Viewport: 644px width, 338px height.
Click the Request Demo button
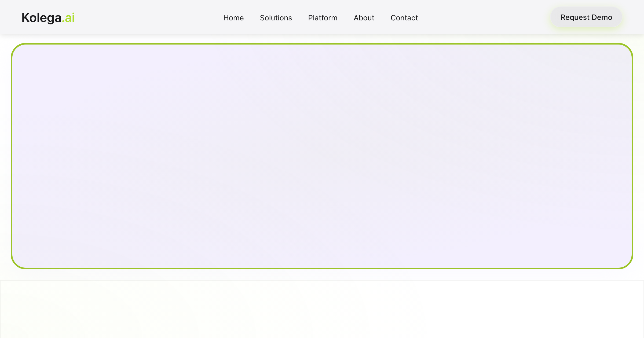tap(586, 17)
